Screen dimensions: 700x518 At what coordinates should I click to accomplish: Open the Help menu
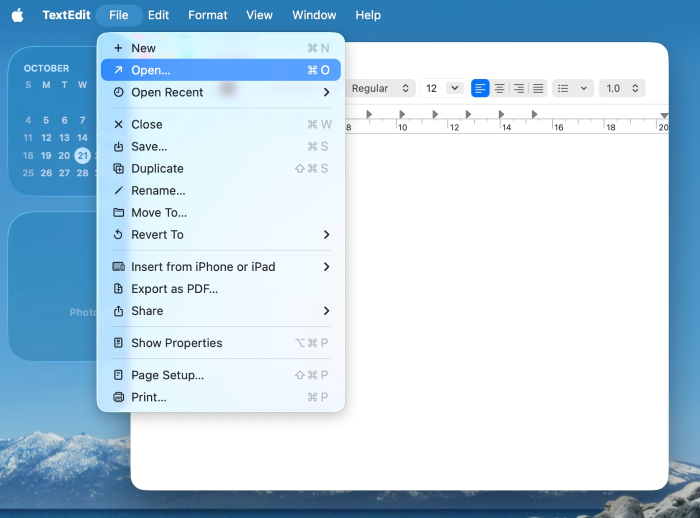(368, 15)
